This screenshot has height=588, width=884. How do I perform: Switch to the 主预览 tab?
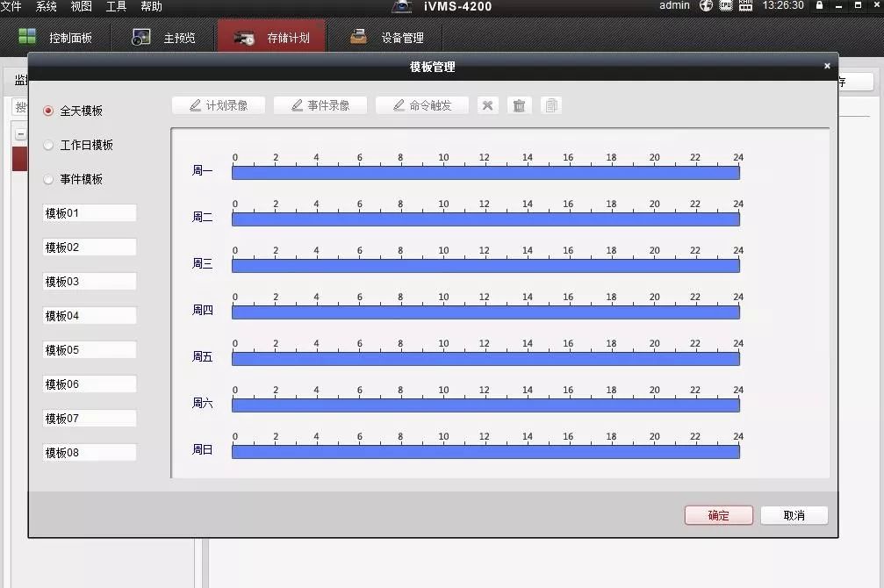(163, 37)
